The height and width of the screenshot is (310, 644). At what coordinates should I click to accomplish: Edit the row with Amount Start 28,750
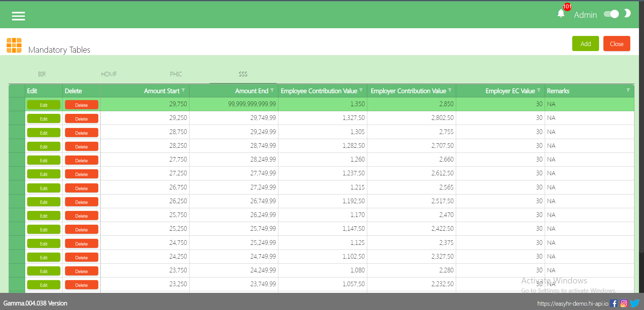[44, 133]
